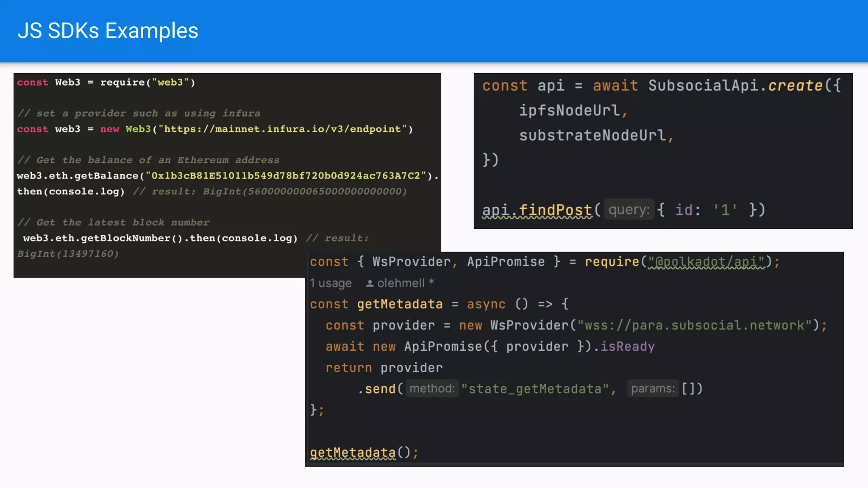Click the 'olehmell *' author annotation

pos(406,283)
